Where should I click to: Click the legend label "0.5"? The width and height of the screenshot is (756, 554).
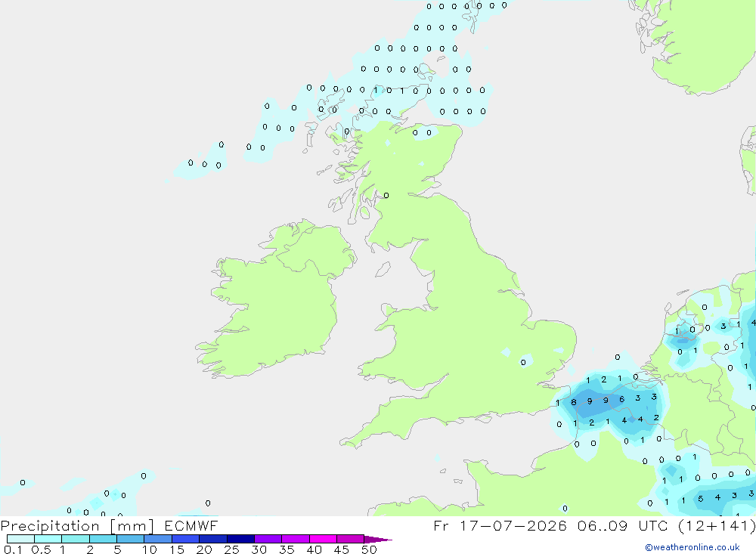point(41,549)
